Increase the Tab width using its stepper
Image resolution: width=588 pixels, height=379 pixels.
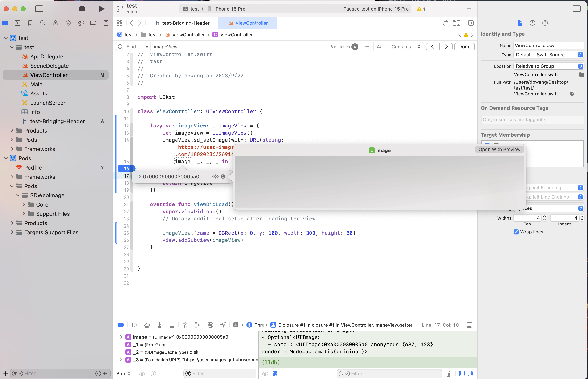[x=544, y=216]
